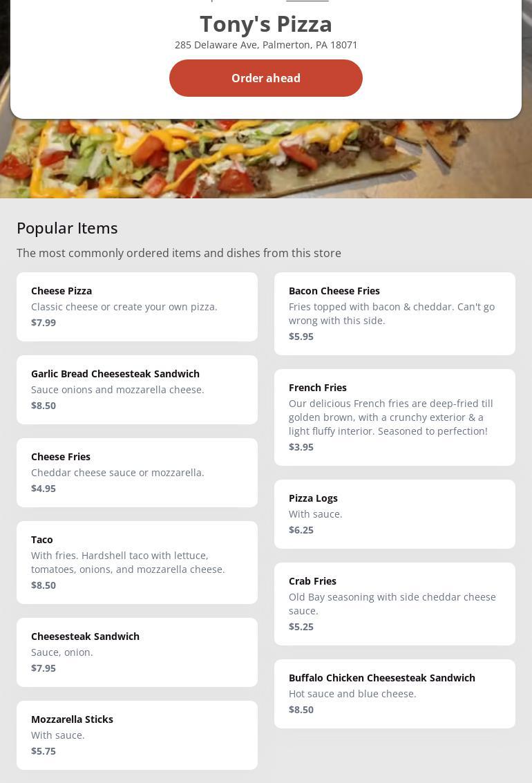The image size is (532, 783).
Task: Click the $5.95 Bacon Cheese Fries price
Action: [301, 337]
